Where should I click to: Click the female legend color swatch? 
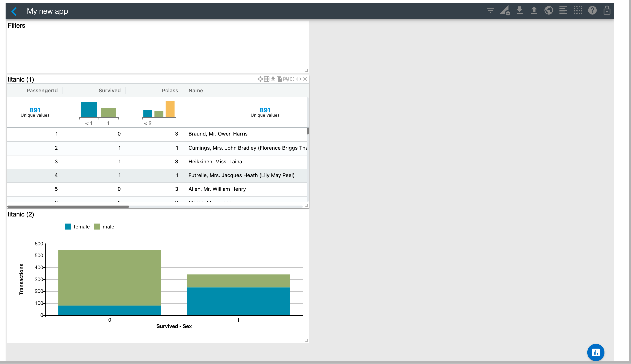tap(68, 227)
